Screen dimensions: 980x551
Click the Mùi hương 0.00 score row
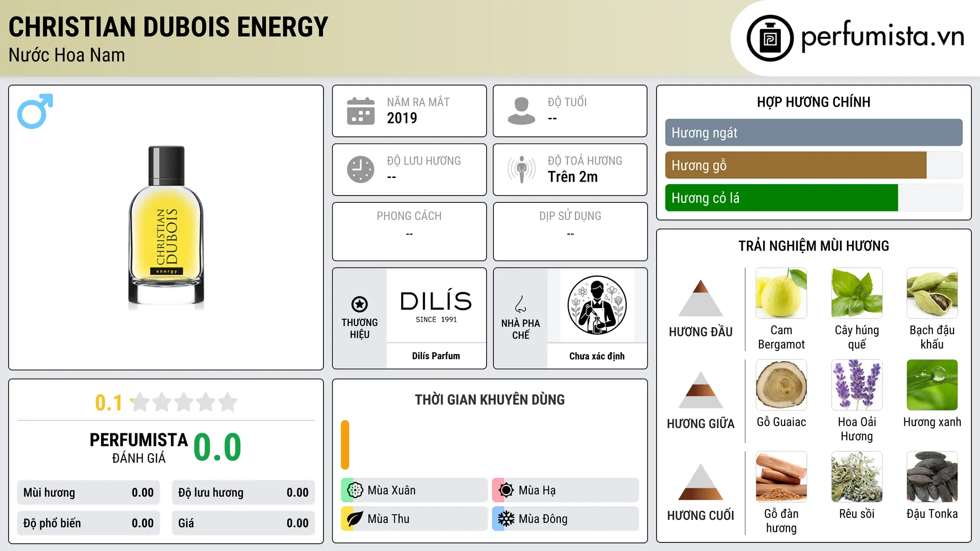coord(89,493)
